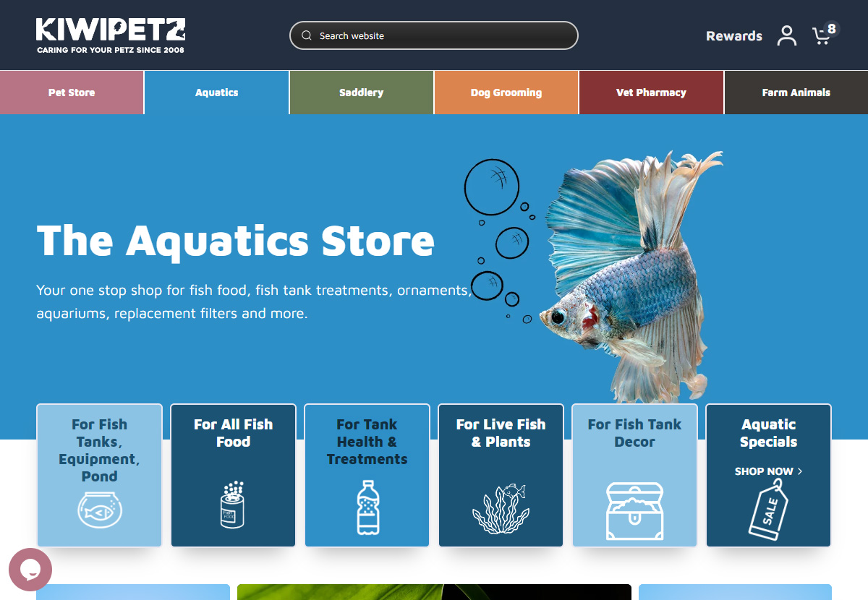The image size is (868, 600).
Task: Click the fish food can icon
Action: click(233, 505)
